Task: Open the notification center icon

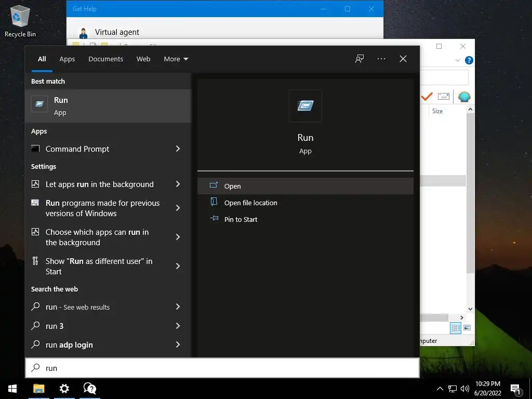Action: click(516, 389)
